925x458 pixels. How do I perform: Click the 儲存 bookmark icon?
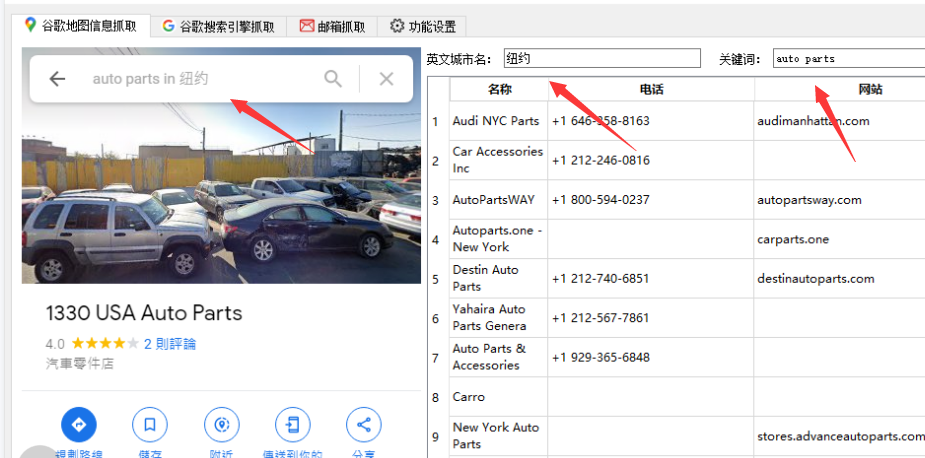pos(150,424)
